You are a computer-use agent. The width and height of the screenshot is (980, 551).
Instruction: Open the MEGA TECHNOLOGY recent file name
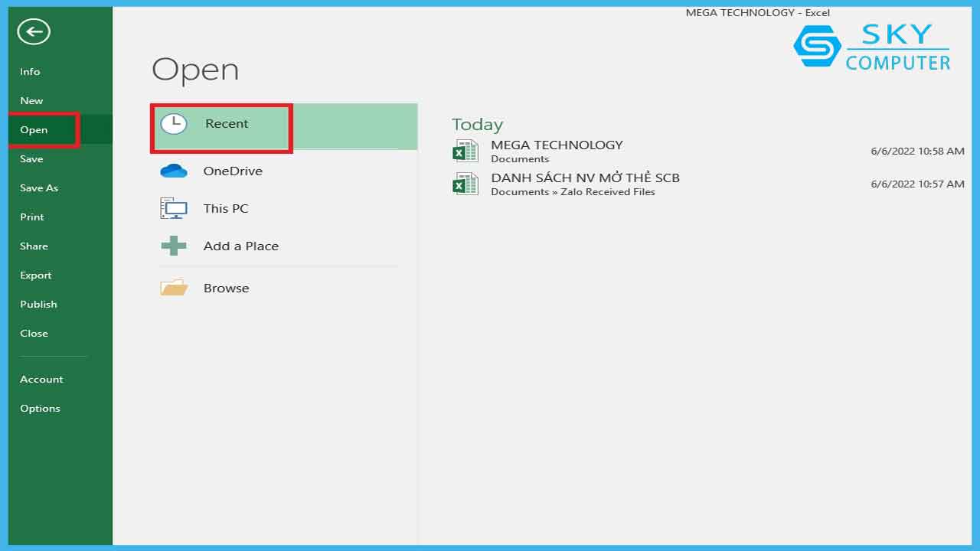click(x=557, y=145)
